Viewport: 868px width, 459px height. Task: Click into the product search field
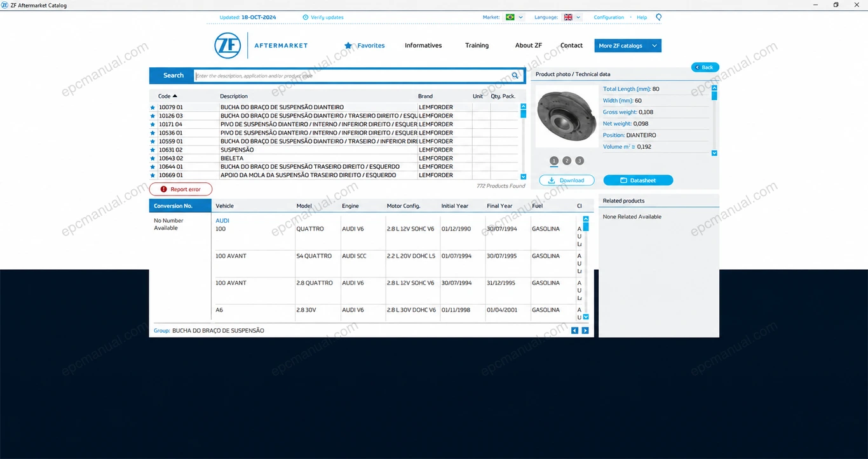tap(353, 76)
